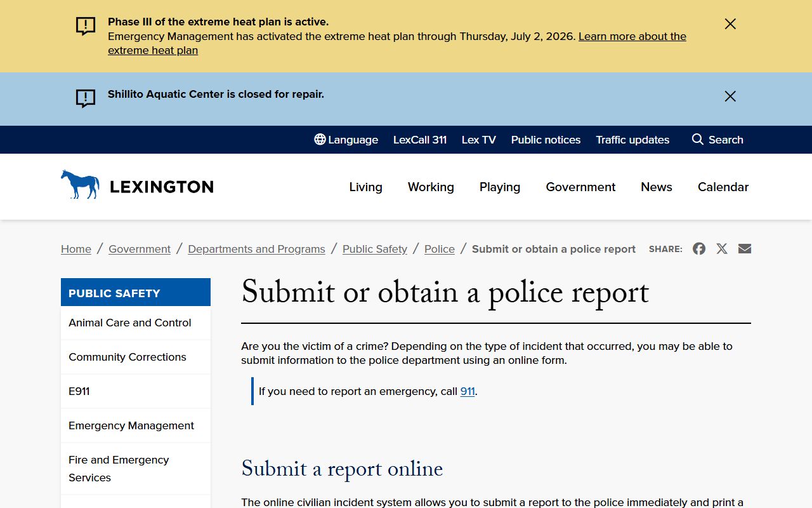The height and width of the screenshot is (508, 812).
Task: Open Fire and Emergency Services in sidebar
Action: (x=136, y=469)
